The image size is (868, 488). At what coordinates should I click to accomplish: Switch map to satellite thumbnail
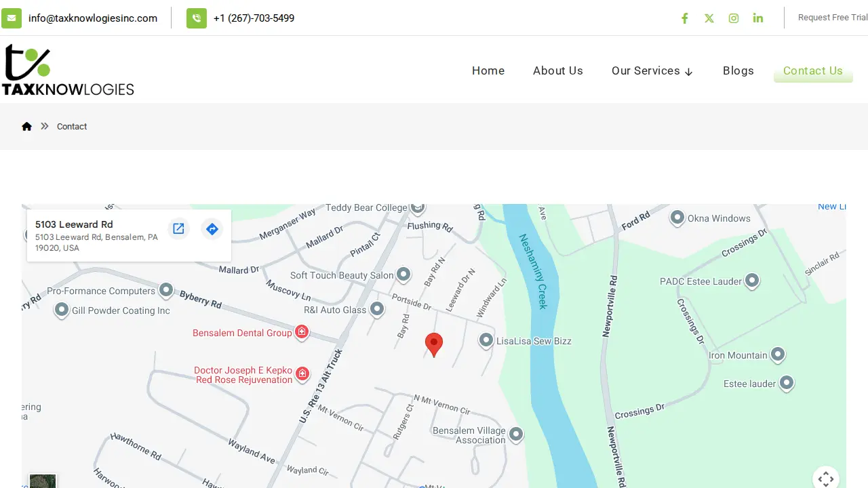click(x=43, y=481)
